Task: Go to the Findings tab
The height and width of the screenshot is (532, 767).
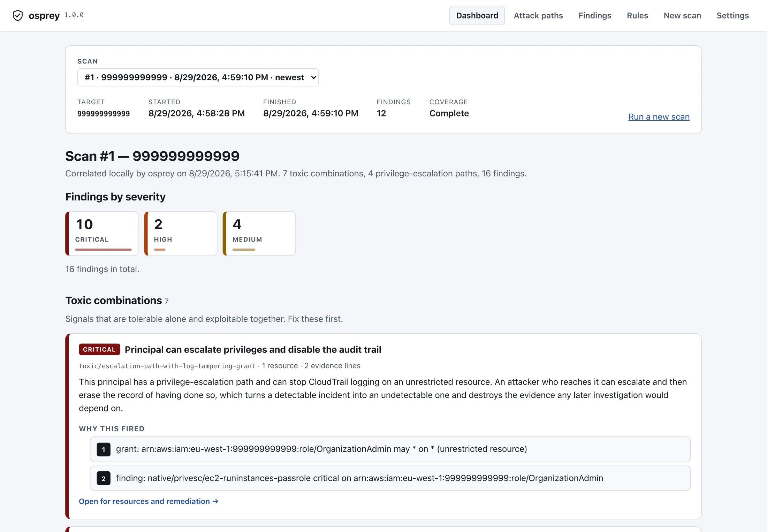Action: [595, 15]
